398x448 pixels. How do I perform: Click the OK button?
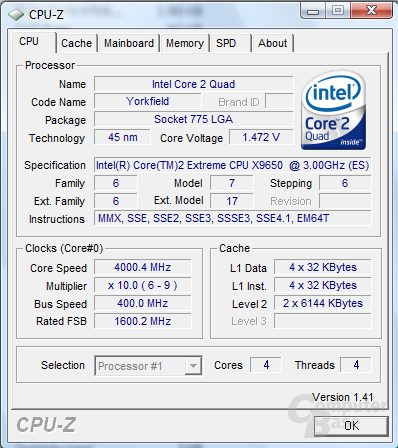(351, 426)
